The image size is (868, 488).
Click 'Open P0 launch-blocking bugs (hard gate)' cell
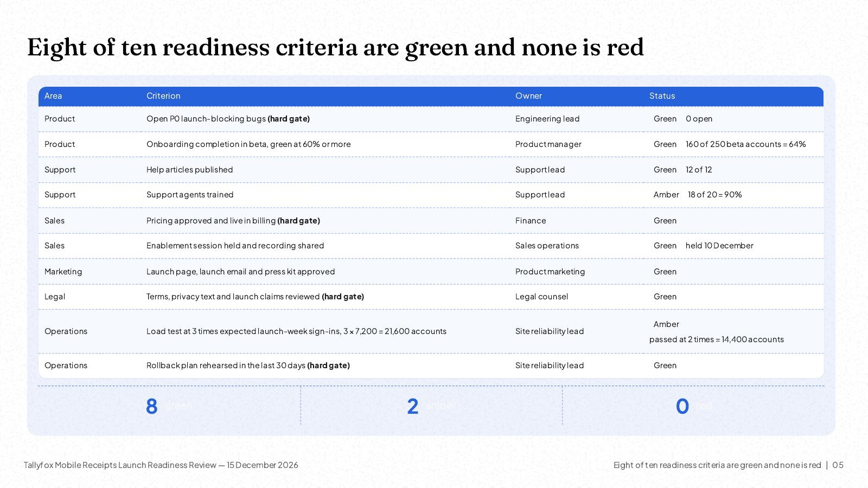click(228, 119)
